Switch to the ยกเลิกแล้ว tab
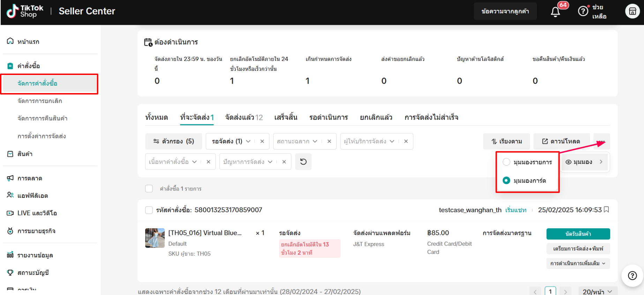 pos(376,118)
